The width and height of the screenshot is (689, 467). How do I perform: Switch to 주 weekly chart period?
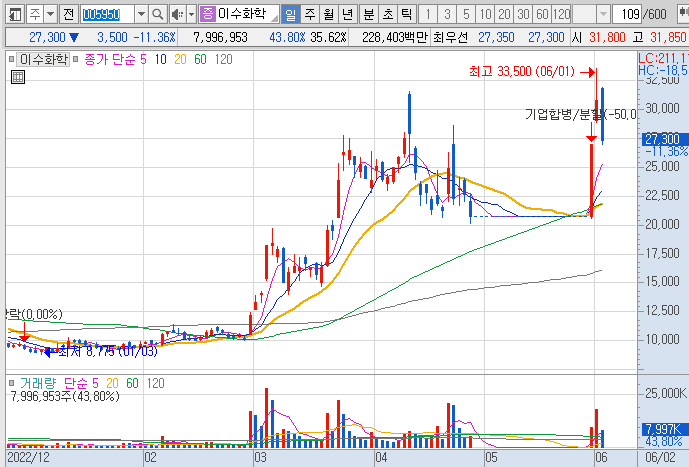coord(310,14)
